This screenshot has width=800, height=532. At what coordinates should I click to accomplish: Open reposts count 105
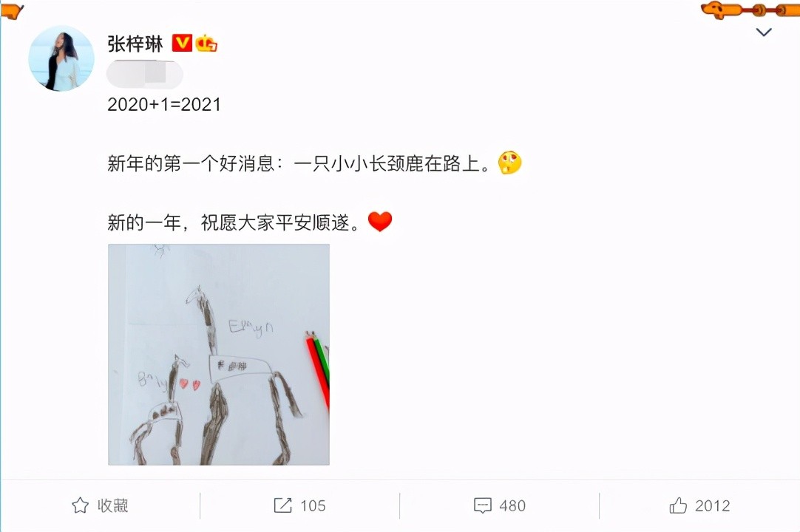click(313, 505)
